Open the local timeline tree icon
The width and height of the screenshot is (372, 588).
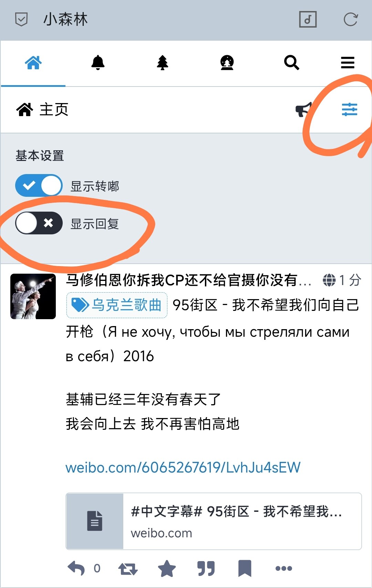point(162,62)
